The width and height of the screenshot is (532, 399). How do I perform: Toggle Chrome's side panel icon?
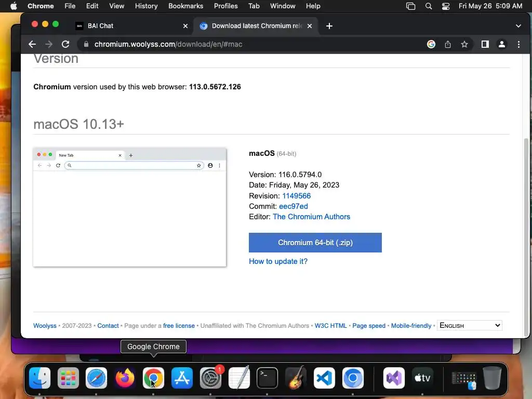pos(485,44)
